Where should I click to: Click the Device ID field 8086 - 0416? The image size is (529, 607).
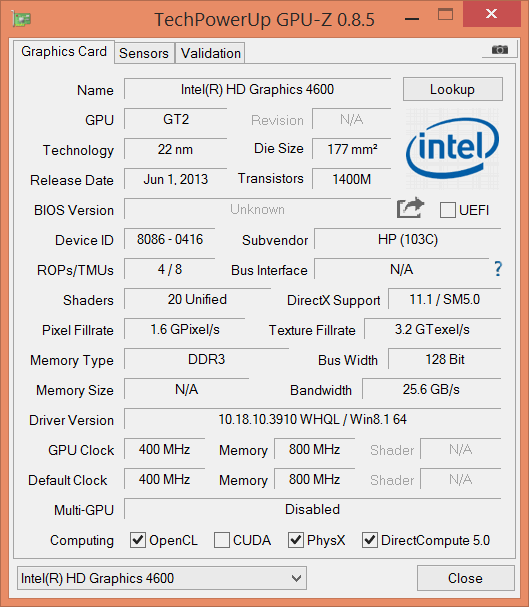169,239
